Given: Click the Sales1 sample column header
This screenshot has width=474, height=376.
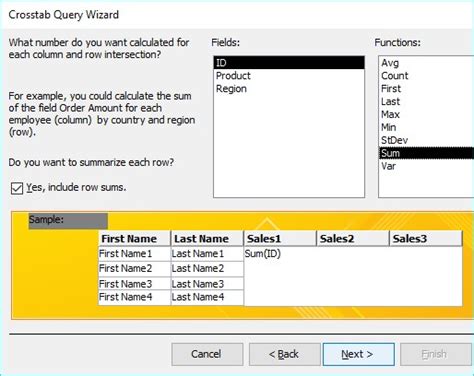Looking at the screenshot, I should (x=280, y=239).
